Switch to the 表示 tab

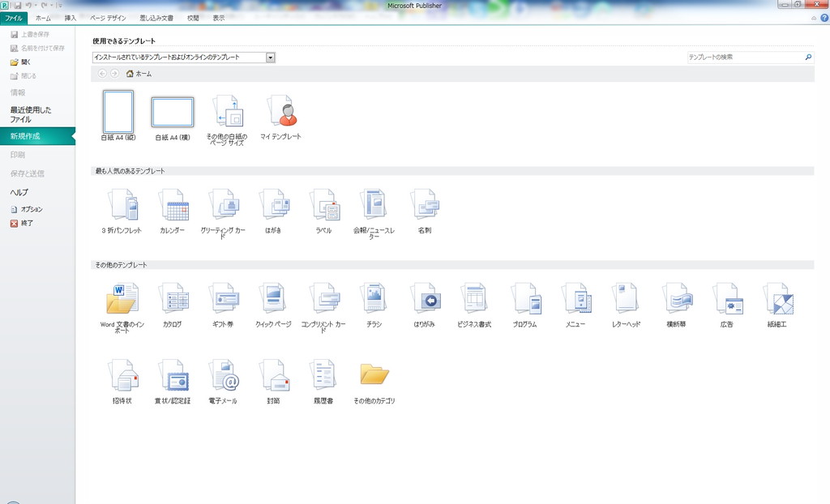219,18
